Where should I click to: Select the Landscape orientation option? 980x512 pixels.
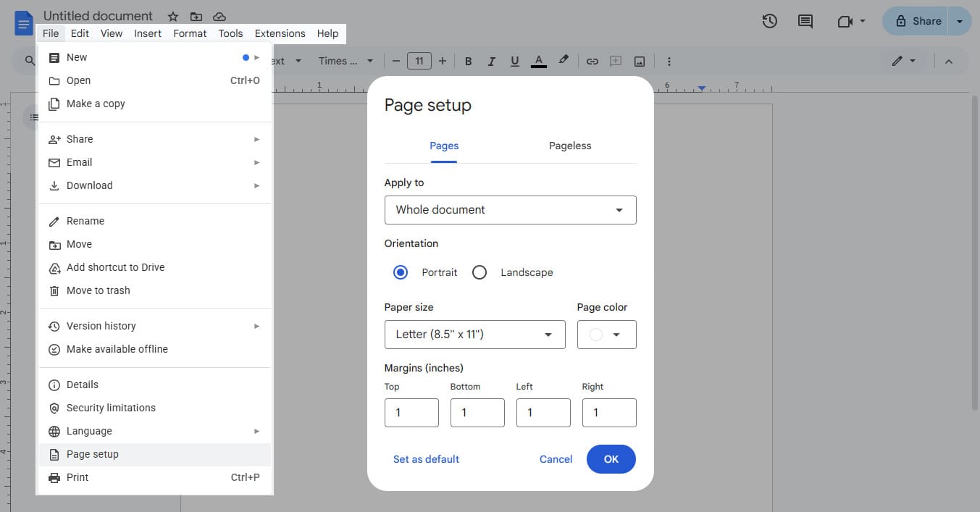[x=479, y=272]
